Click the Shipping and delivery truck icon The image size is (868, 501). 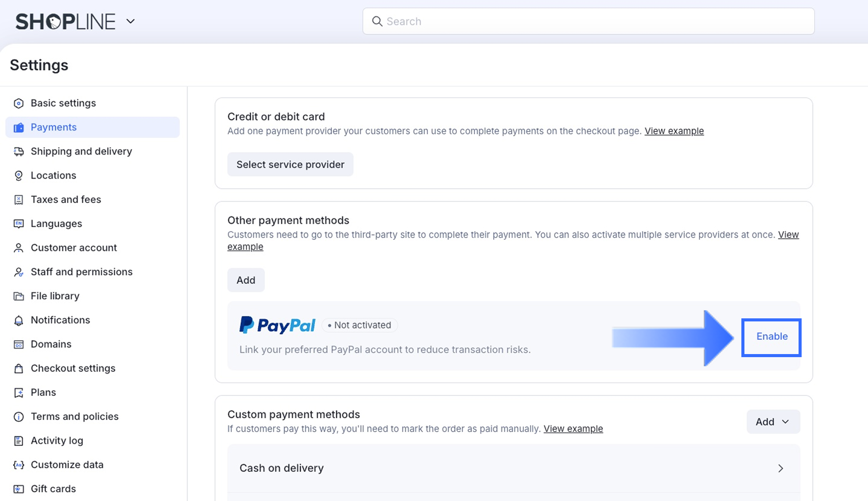pos(19,152)
